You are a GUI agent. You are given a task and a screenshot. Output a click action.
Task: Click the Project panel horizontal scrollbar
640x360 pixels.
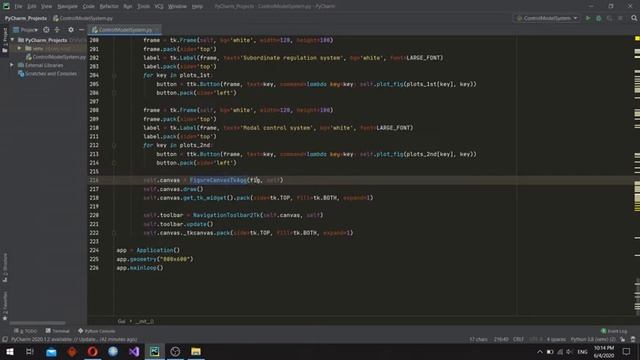[38, 323]
